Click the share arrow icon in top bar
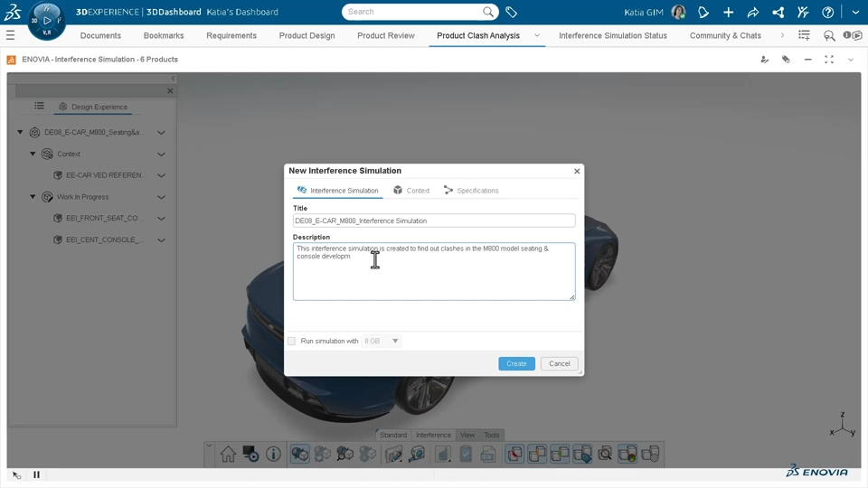Screen dimensions: 868x488 point(753,12)
